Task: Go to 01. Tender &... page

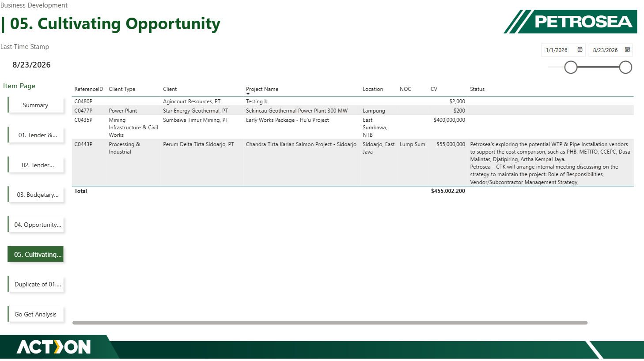Action: 36,135
